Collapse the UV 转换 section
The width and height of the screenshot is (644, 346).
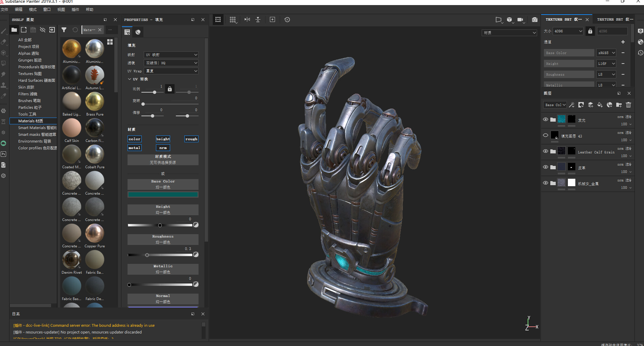(x=130, y=79)
